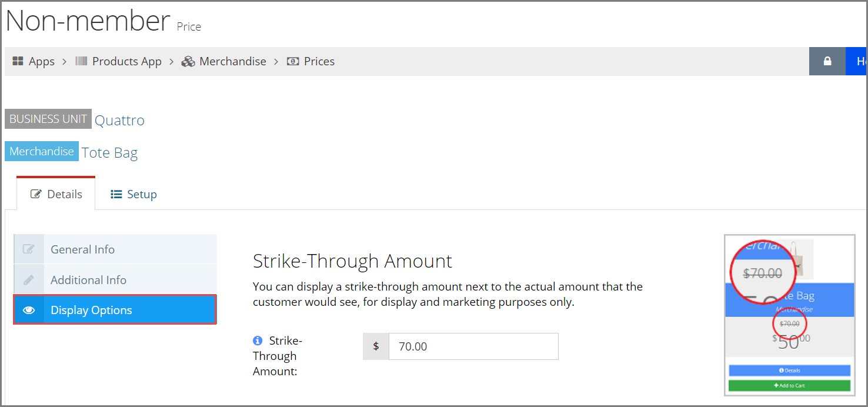Viewport: 868px width, 407px height.
Task: Click the Additional Info pencil icon
Action: [29, 280]
